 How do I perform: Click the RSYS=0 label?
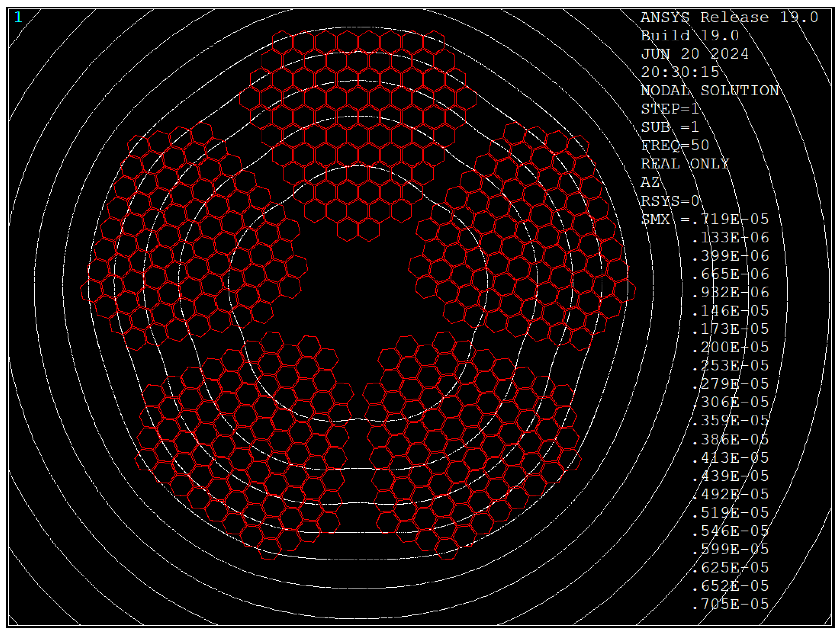click(670, 201)
